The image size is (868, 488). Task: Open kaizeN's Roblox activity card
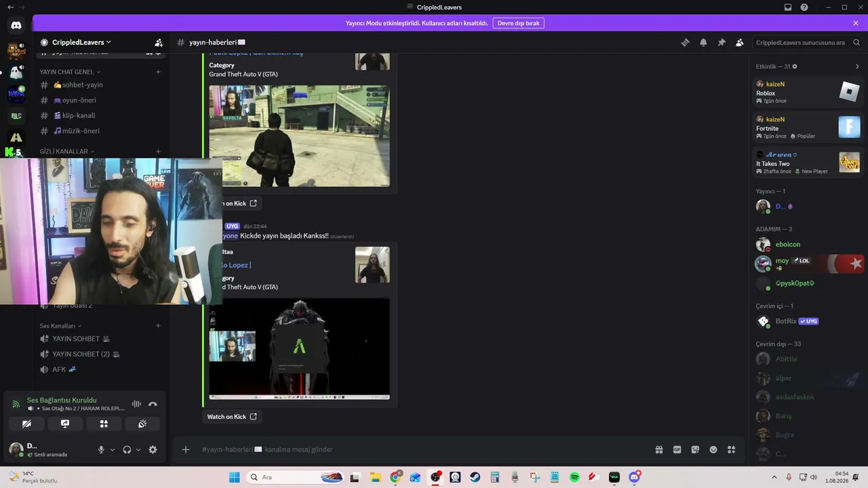808,92
